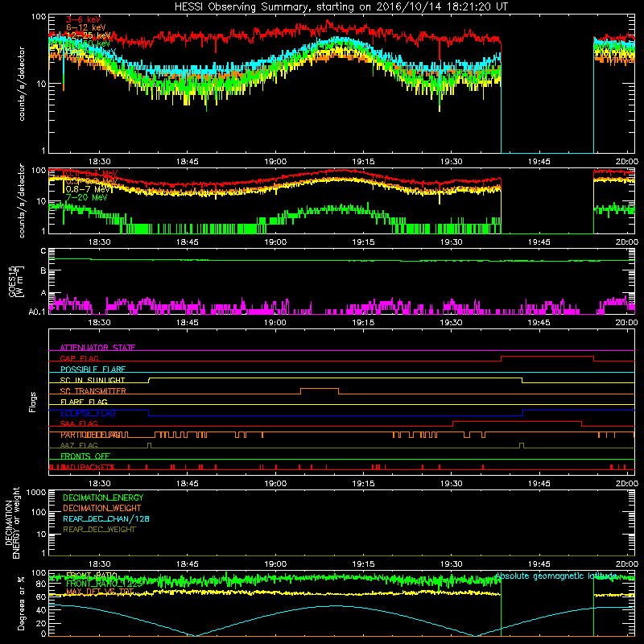Click the "DECIMATION ENERGY or weight" axis label
644x644 pixels.
tap(13, 522)
